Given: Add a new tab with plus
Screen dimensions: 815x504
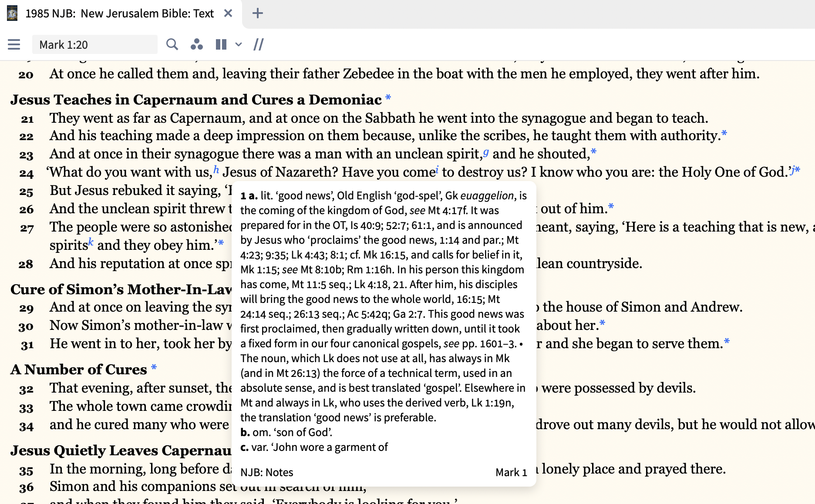Looking at the screenshot, I should (258, 13).
